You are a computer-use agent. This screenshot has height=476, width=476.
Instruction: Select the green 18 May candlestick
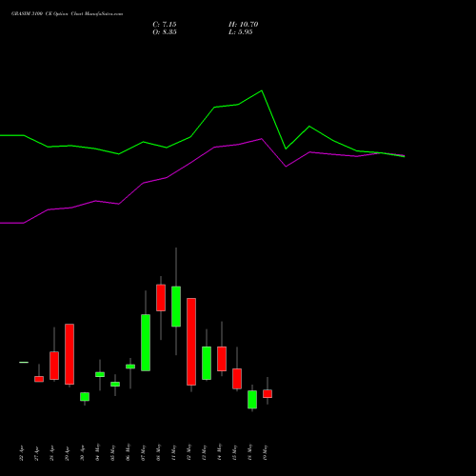[x=252, y=400]
